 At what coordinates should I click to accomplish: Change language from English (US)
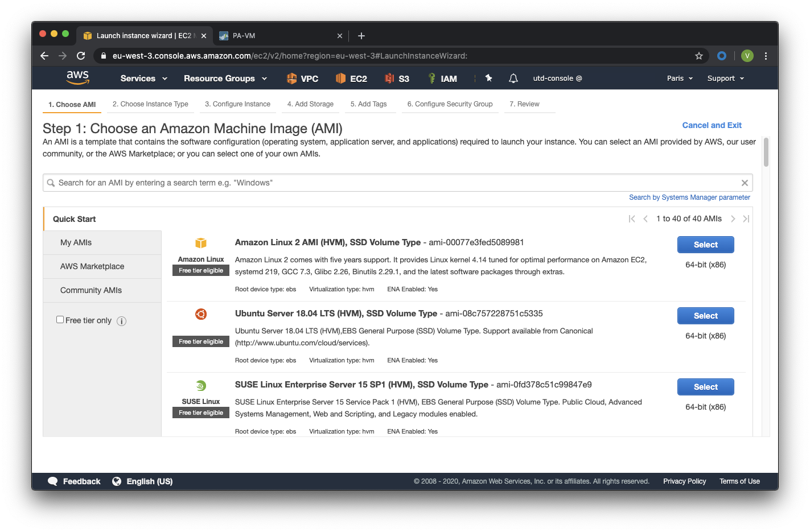pos(142,481)
